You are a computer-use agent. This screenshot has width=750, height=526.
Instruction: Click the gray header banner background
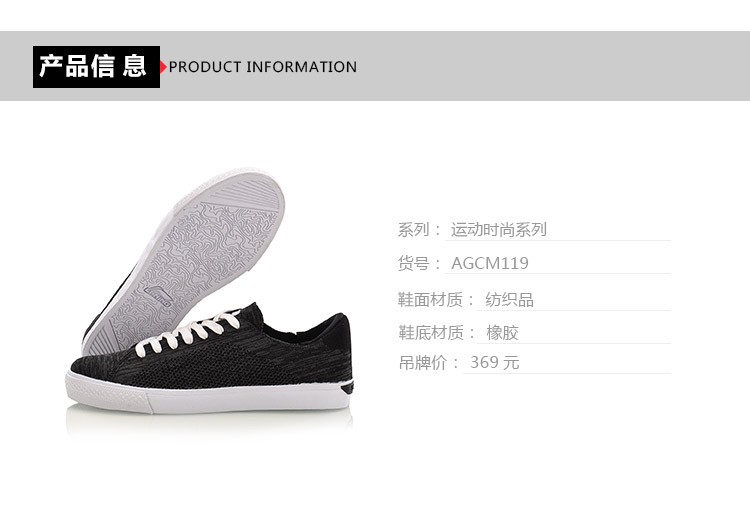pos(550,66)
